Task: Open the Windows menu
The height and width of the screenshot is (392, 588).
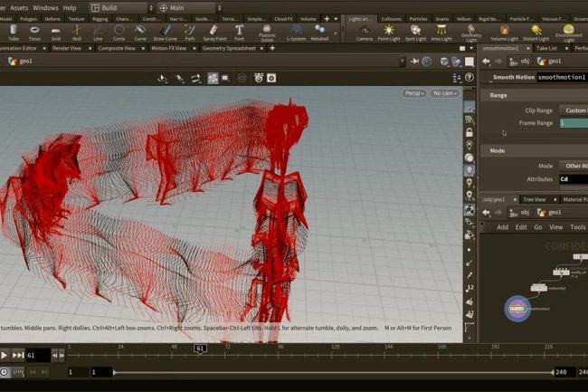Action: [x=45, y=7]
